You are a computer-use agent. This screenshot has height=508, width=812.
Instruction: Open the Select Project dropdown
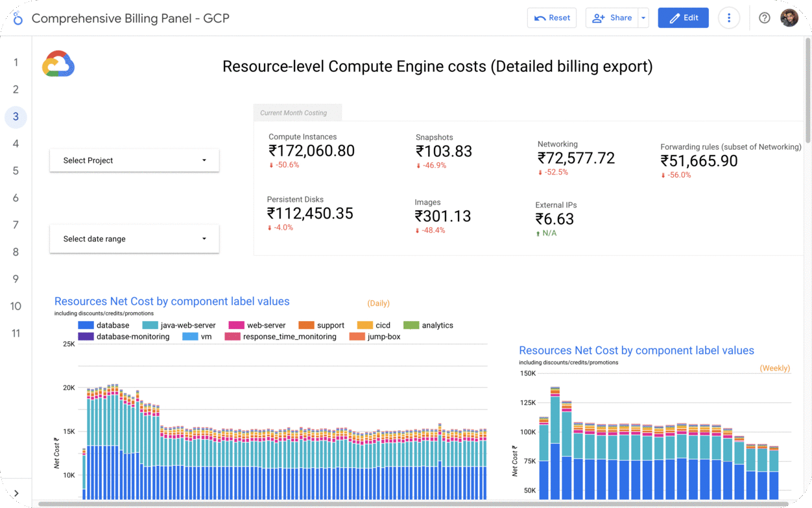click(x=134, y=160)
